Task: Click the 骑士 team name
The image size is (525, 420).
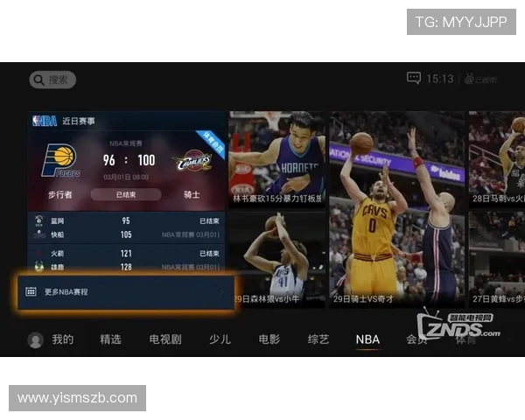Action: coord(192,194)
